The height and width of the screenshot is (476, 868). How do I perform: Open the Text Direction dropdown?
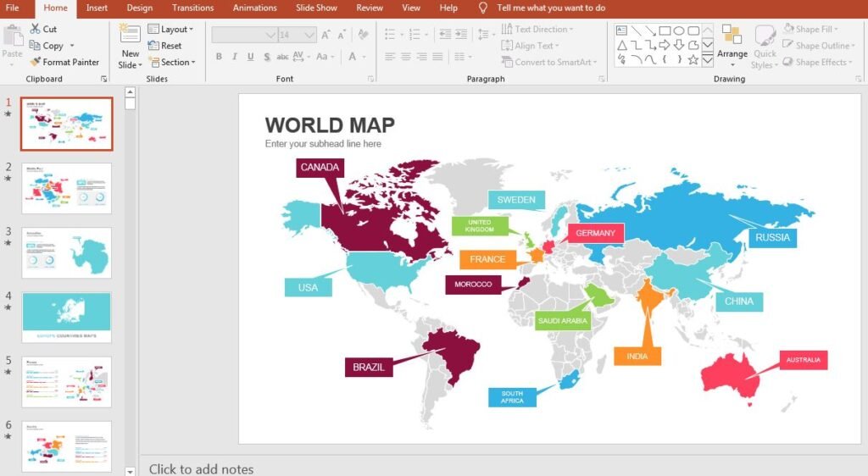coord(537,29)
